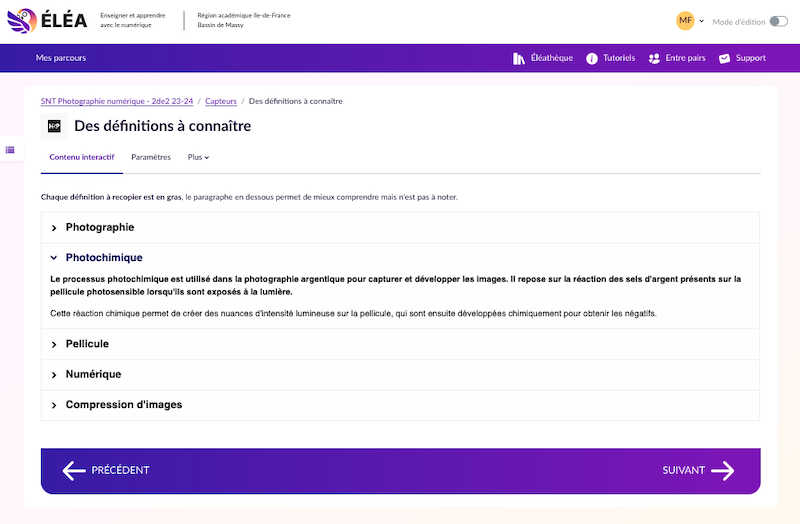The height and width of the screenshot is (524, 800).
Task: Open the course index drawer icon
Action: [10, 150]
